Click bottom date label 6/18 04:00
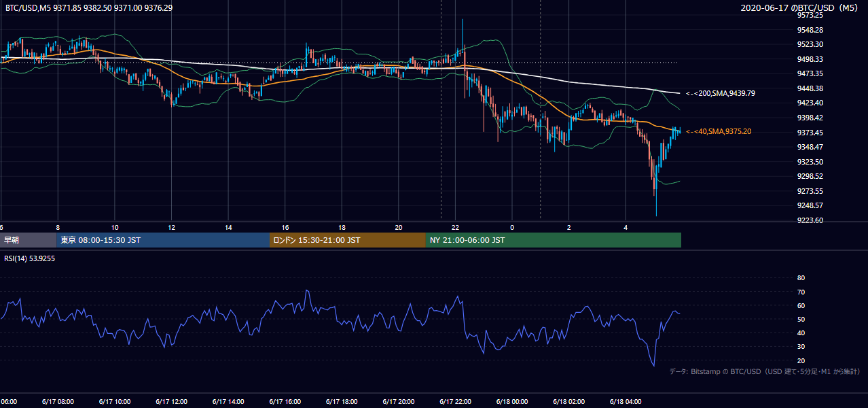Image resolution: width=868 pixels, height=408 pixels. (626, 402)
